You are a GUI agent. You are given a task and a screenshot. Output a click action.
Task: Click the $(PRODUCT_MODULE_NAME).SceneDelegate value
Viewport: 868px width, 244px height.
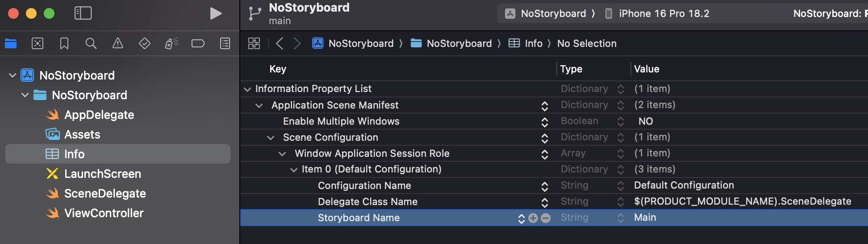point(743,202)
